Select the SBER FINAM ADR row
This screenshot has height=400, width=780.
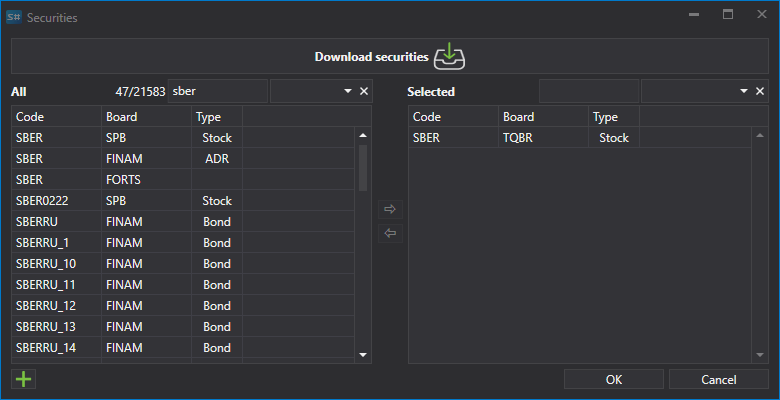(x=183, y=158)
